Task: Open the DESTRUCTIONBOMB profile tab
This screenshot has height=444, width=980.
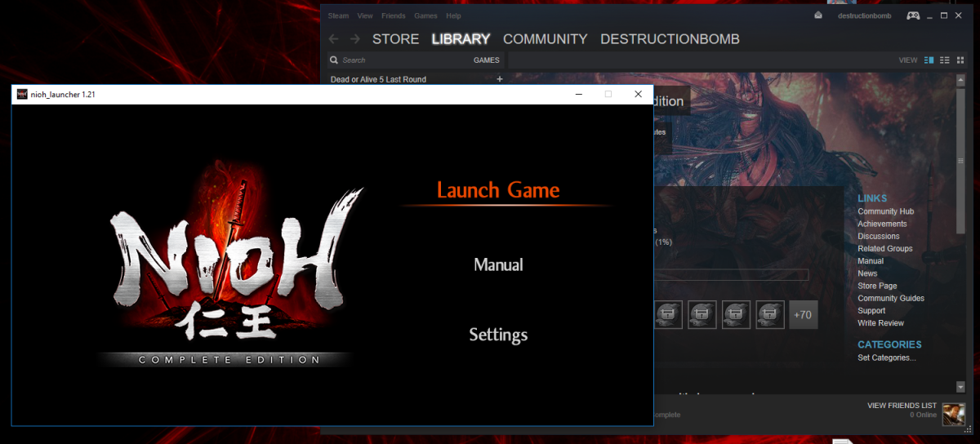Action: point(670,39)
